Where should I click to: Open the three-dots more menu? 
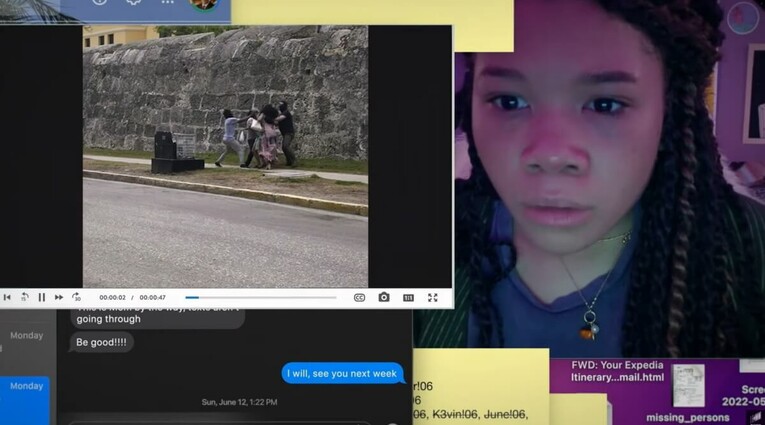coord(167,2)
